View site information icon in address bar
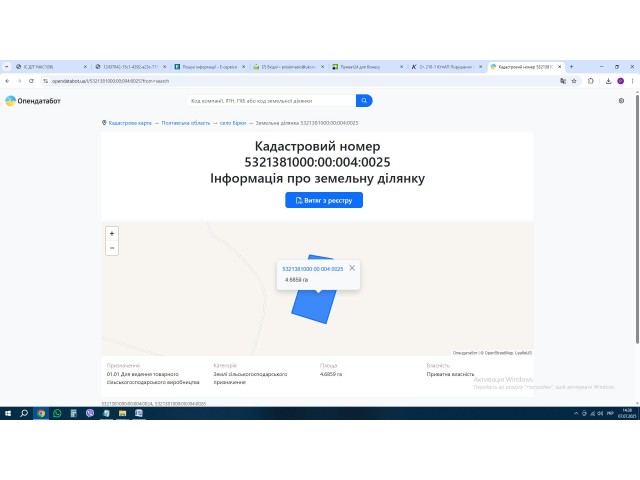640x480 pixels. click(x=45, y=81)
